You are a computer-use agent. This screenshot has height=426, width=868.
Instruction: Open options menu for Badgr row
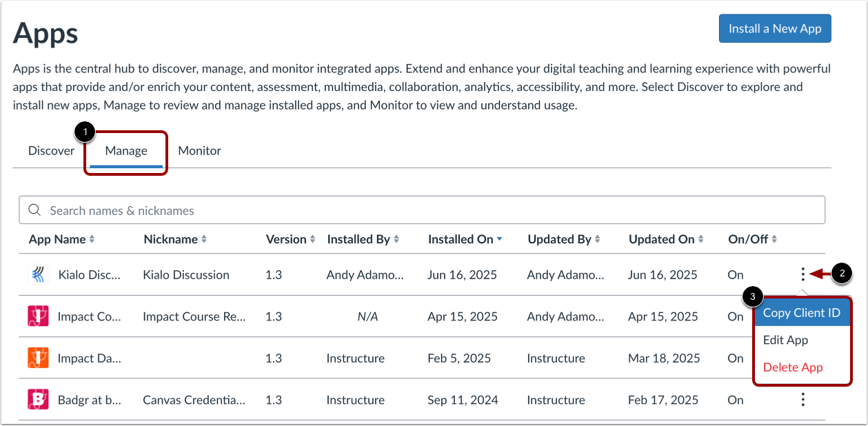[x=803, y=400]
